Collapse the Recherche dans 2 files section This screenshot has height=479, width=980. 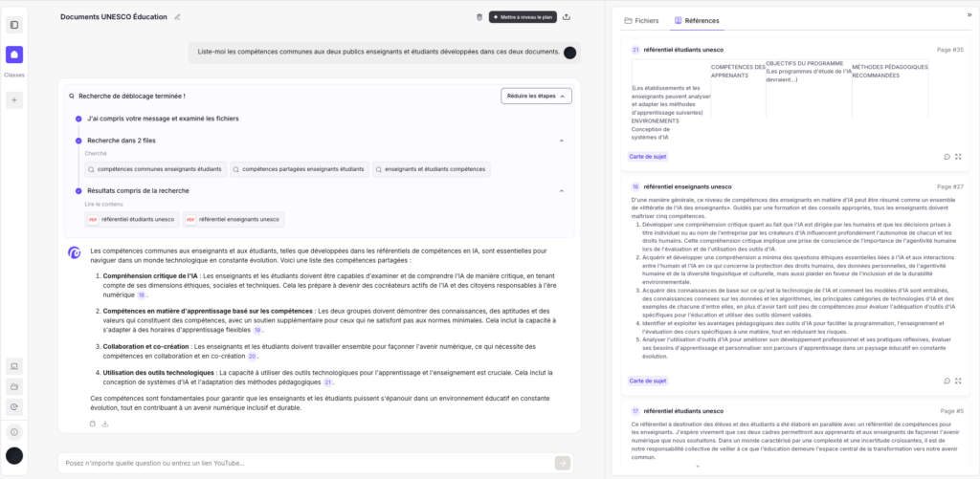click(561, 142)
